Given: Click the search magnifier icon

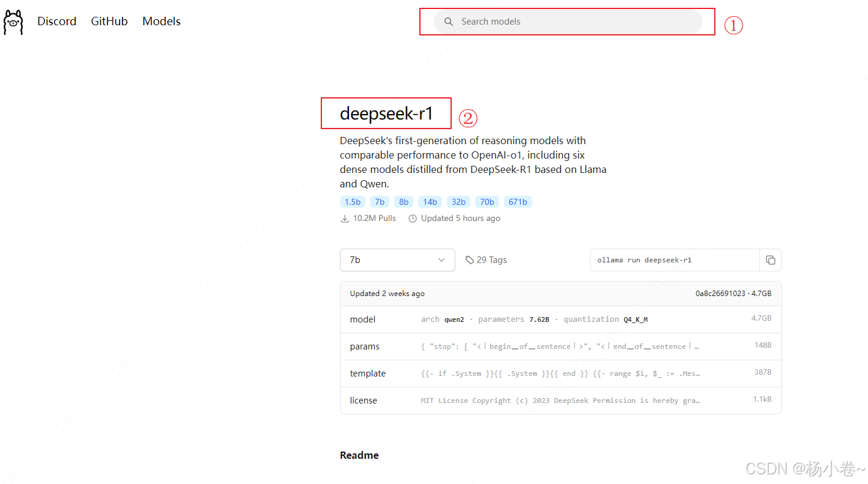Looking at the screenshot, I should click(448, 22).
